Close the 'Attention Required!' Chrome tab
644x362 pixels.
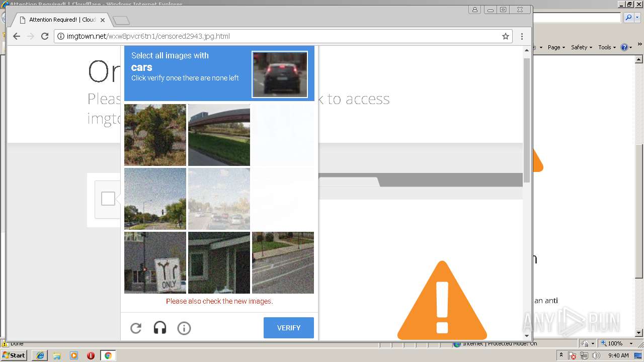103,20
